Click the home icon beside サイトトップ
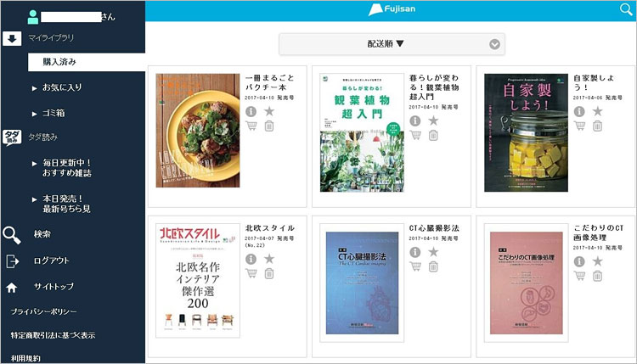This screenshot has width=637, height=364. pyautogui.click(x=11, y=288)
